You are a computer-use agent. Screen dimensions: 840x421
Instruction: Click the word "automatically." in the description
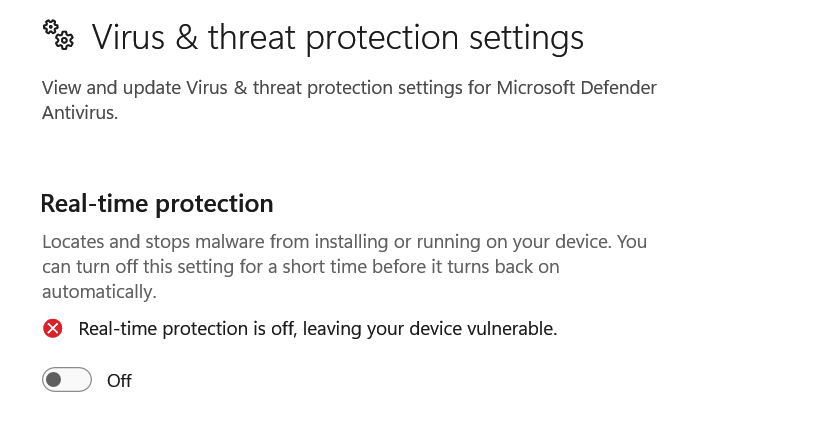coord(99,292)
